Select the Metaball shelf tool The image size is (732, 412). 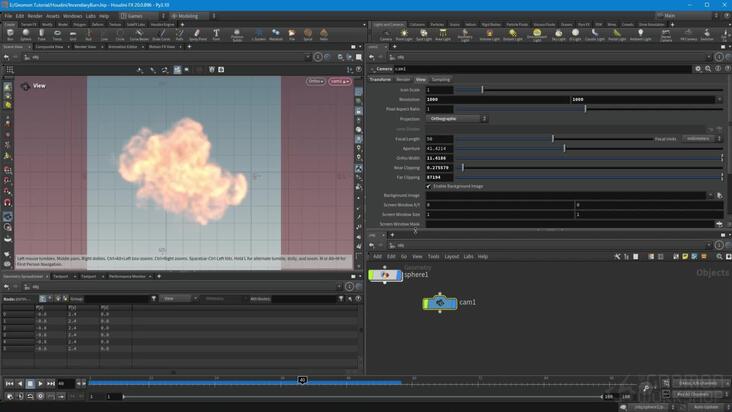click(x=276, y=35)
